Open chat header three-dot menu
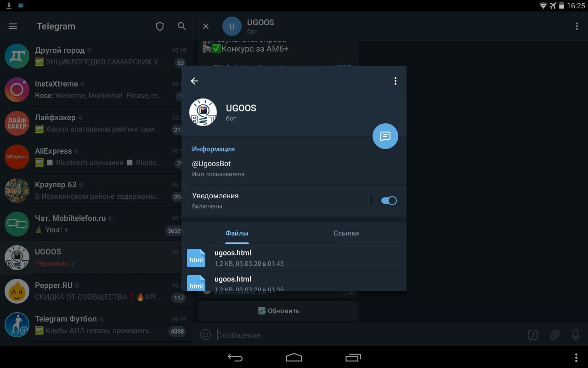Image resolution: width=588 pixels, height=368 pixels. click(577, 26)
